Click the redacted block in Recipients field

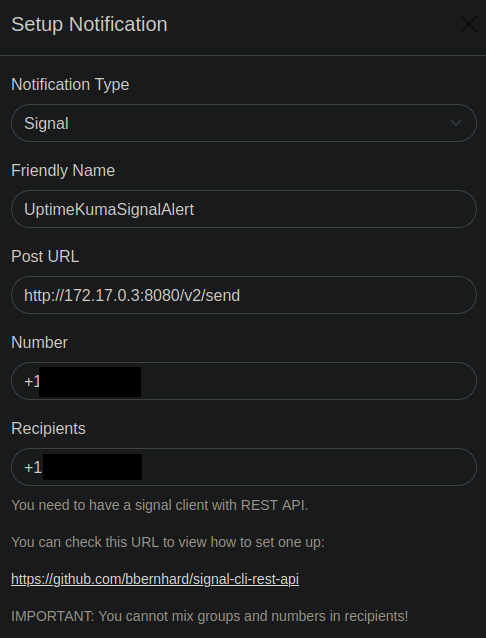92,467
